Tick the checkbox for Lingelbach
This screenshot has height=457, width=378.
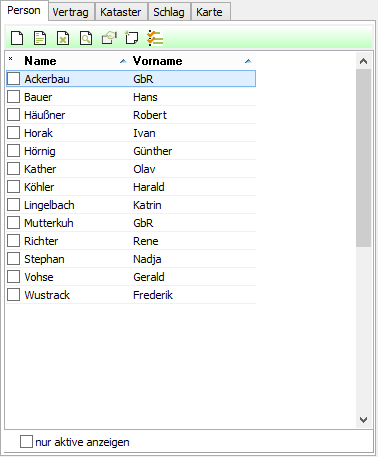coord(14,205)
